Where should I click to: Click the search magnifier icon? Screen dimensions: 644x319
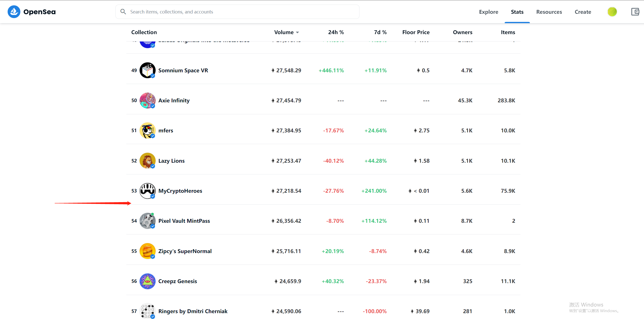[x=123, y=12]
